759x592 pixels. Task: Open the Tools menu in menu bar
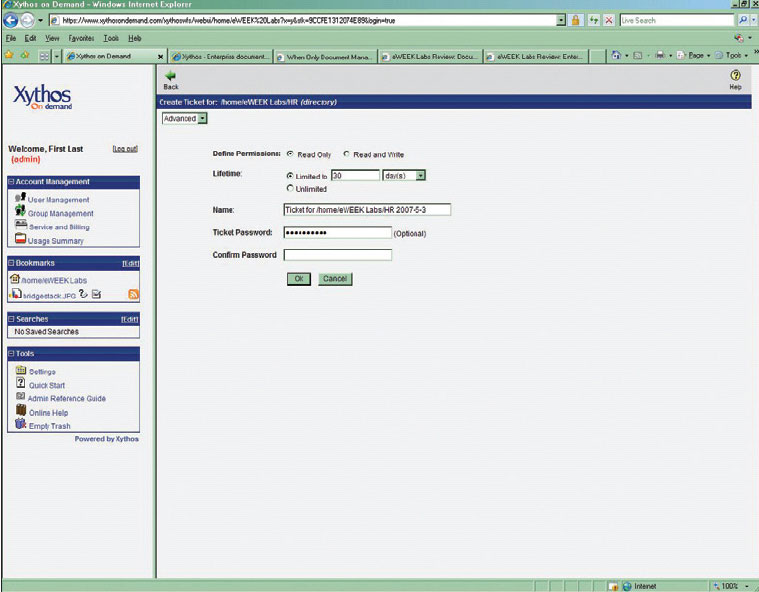[x=111, y=38]
